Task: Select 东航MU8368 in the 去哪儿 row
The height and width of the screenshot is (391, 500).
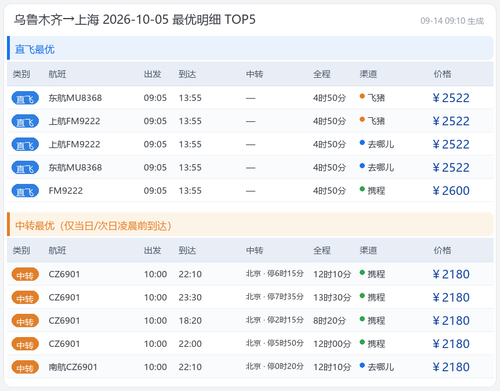Action: pyautogui.click(x=75, y=167)
